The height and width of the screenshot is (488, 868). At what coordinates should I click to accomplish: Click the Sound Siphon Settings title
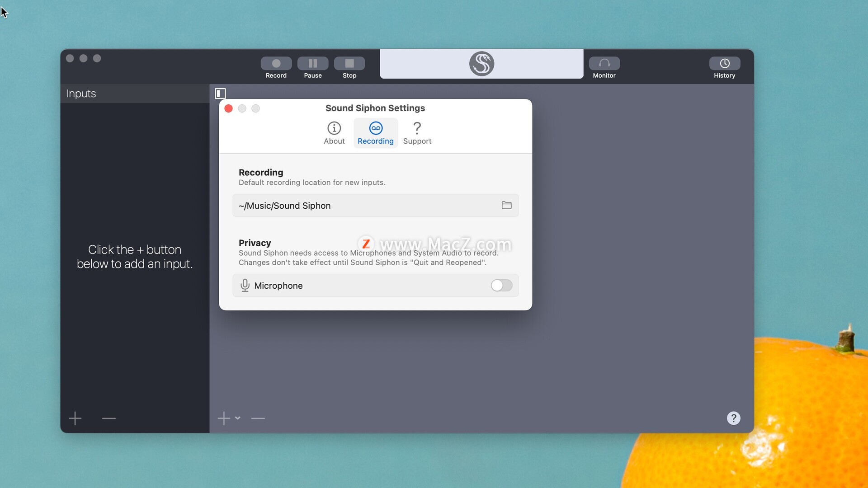point(375,108)
